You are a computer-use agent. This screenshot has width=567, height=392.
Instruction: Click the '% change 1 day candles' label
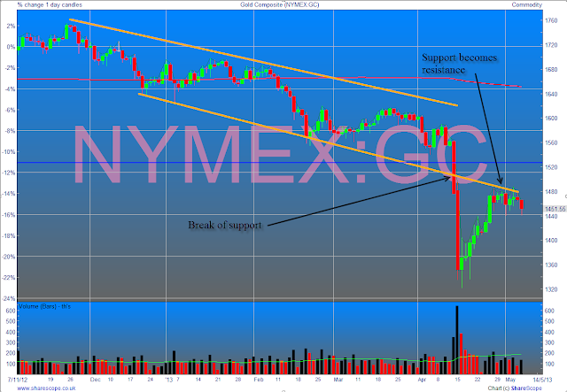[x=50, y=4]
